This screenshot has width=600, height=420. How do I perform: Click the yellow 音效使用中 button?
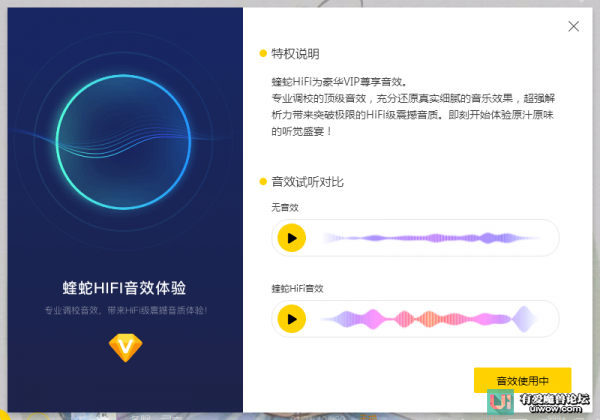click(x=522, y=381)
